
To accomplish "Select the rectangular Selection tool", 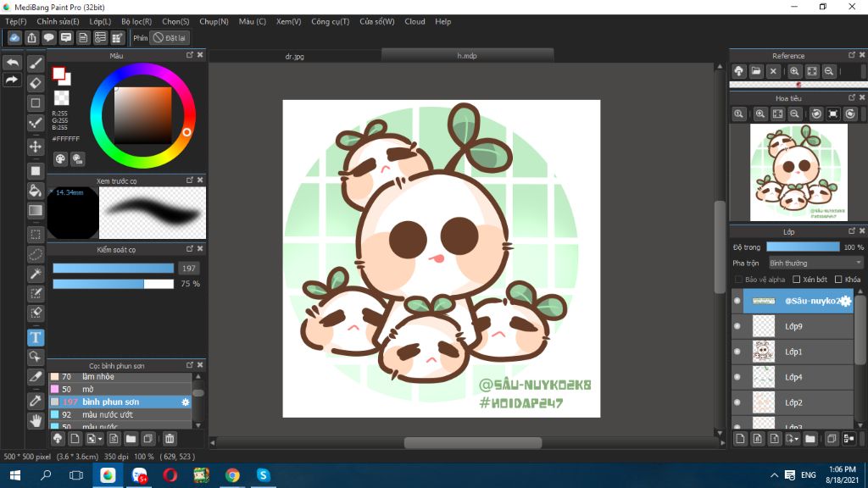I will [x=36, y=235].
